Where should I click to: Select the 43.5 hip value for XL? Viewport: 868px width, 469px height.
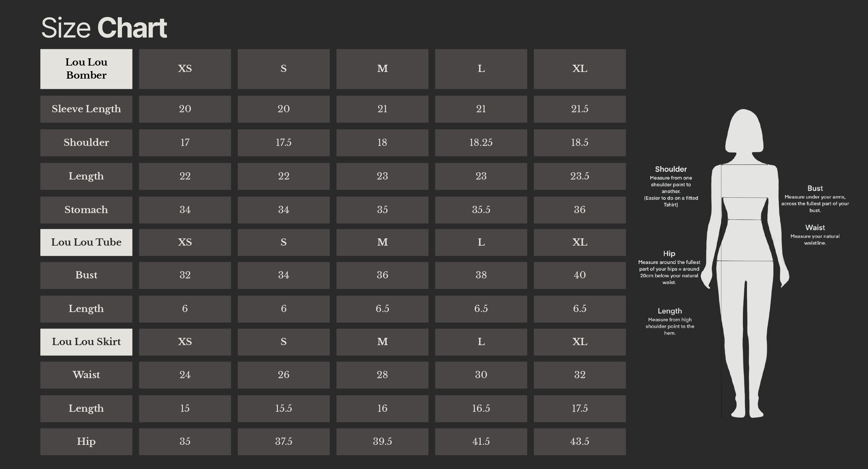(x=580, y=441)
